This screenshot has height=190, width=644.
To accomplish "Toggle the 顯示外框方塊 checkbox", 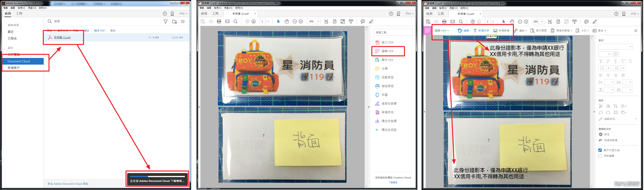I will click(600, 150).
